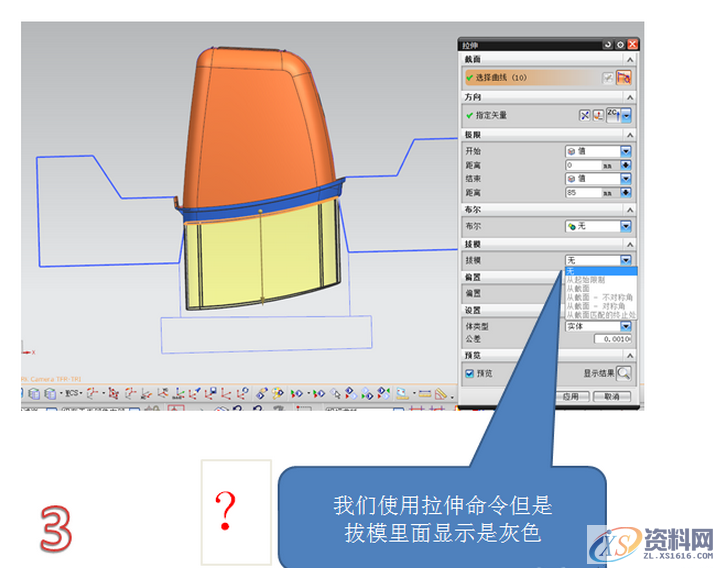
Task: Collapse the 拔模 section chevron
Action: [x=630, y=245]
